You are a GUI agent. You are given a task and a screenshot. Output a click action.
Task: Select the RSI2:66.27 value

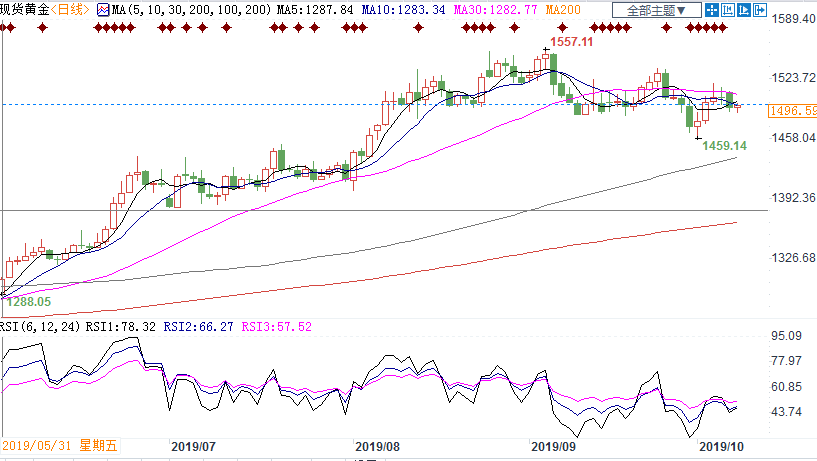(199, 327)
